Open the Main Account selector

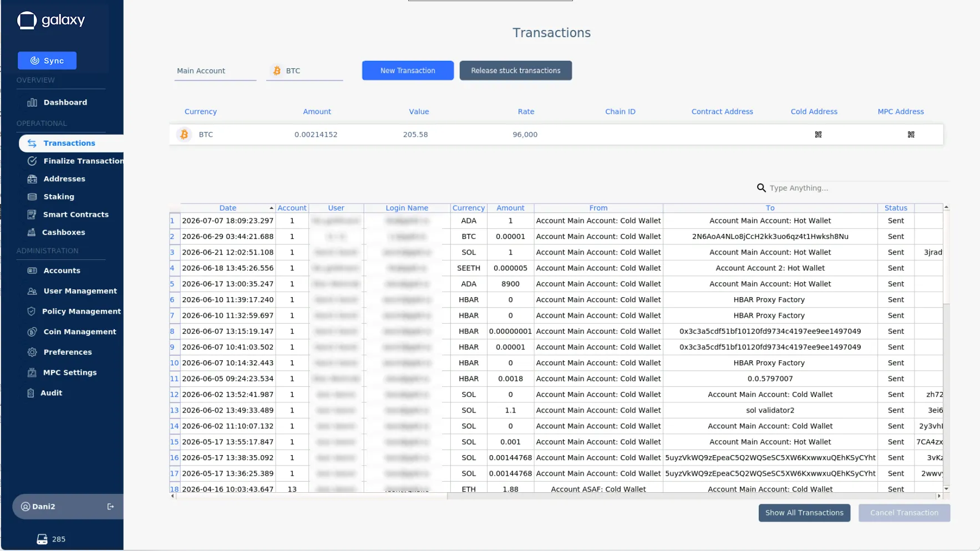(215, 71)
